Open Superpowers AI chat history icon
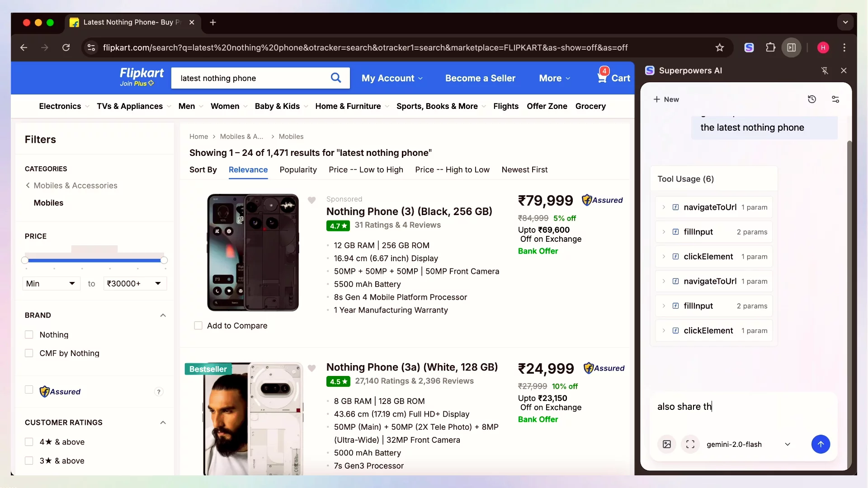Screen dimensions: 868x488 point(812,99)
